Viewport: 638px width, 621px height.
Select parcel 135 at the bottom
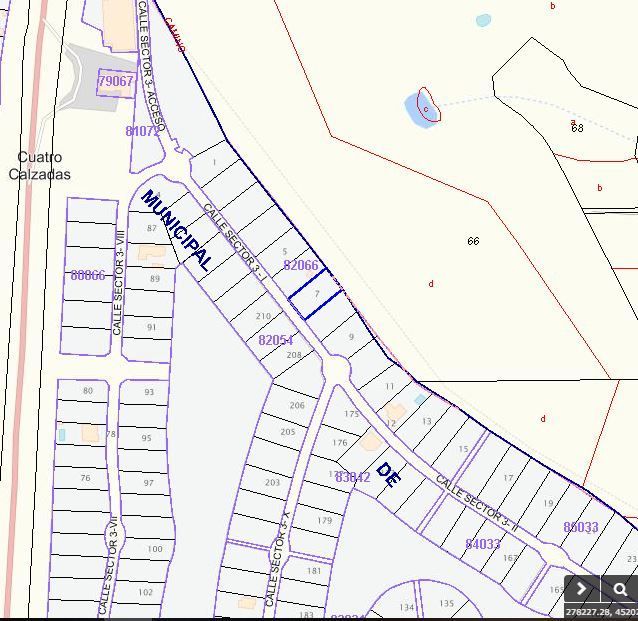[446, 603]
